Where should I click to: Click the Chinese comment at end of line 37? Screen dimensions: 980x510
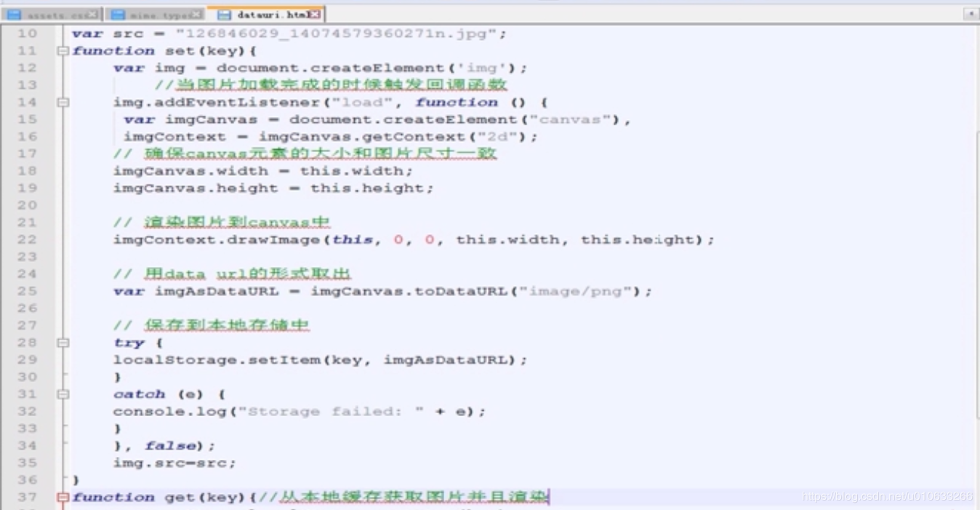click(403, 498)
